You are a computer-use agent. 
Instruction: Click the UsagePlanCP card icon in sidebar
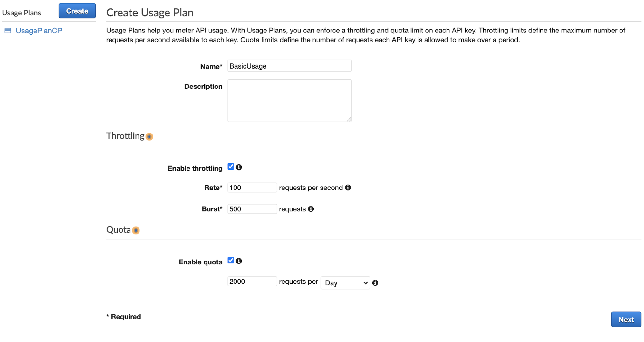point(8,31)
